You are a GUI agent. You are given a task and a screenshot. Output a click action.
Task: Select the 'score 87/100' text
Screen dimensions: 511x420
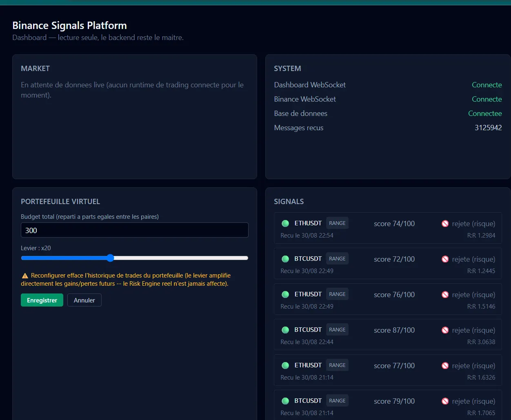pyautogui.click(x=394, y=330)
